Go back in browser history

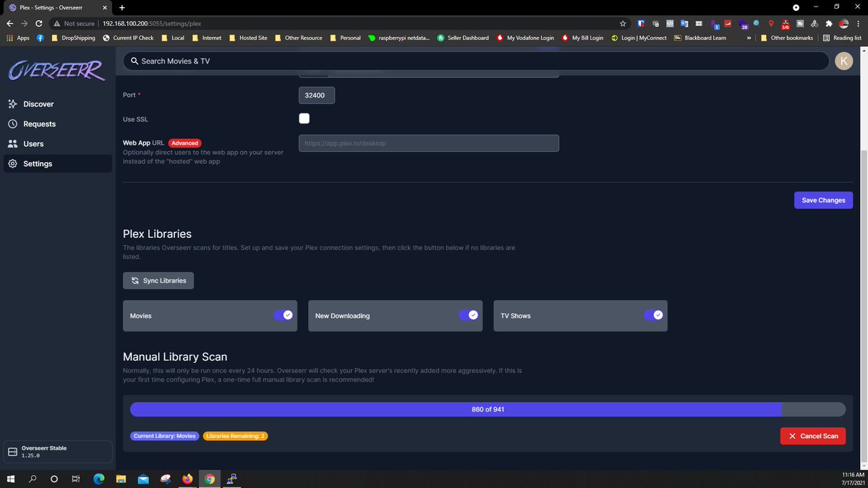click(10, 23)
